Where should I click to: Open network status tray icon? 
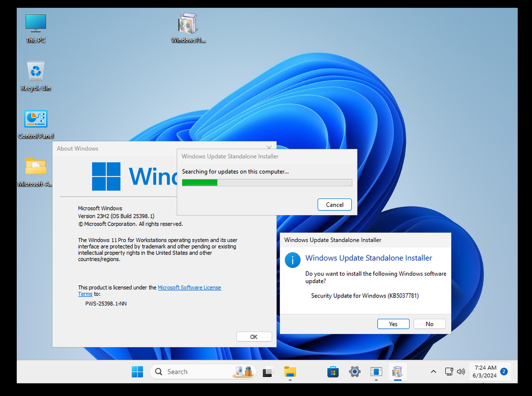click(x=449, y=372)
